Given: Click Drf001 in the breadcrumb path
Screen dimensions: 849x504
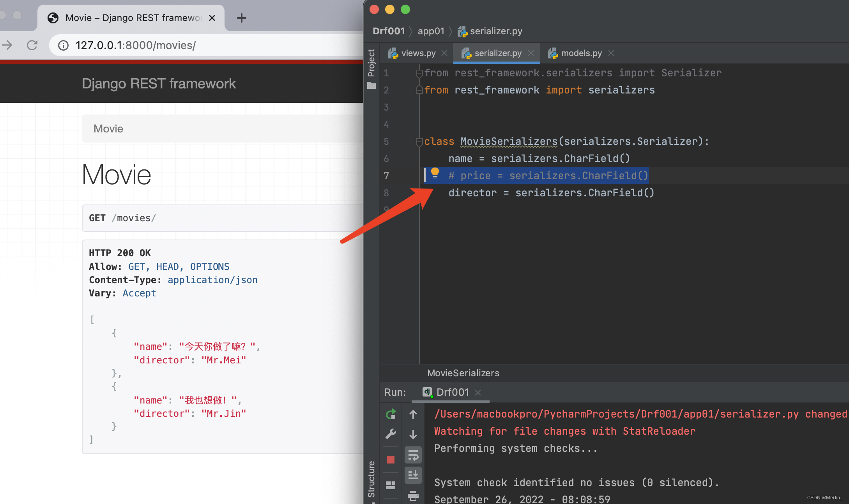Looking at the screenshot, I should [389, 31].
